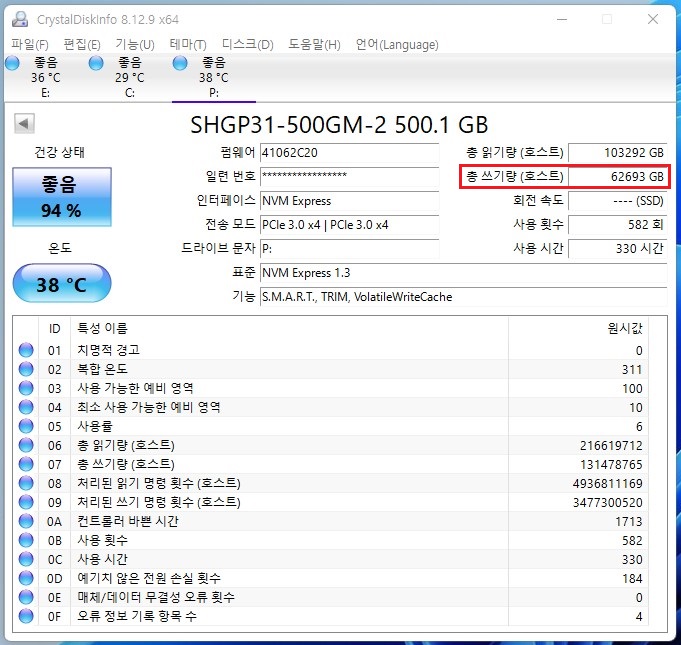Click the 원시값 column header
Screen dimensions: 681x645
tap(579, 328)
